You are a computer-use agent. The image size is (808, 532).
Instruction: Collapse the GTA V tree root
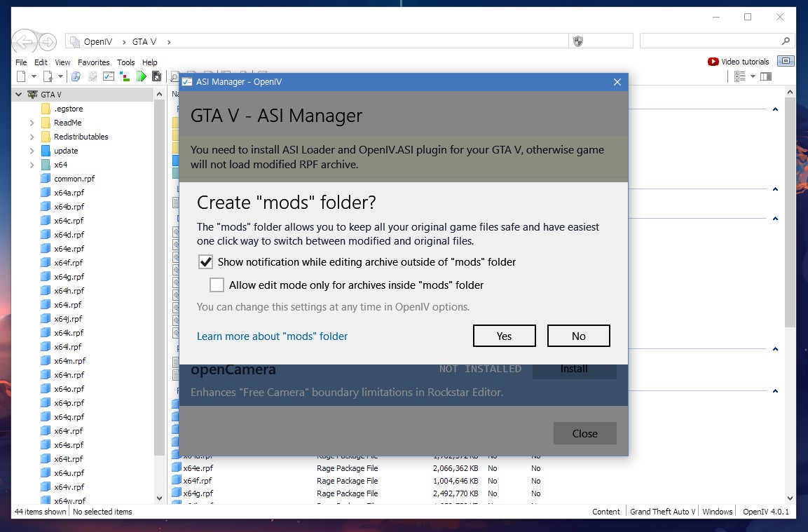[18, 95]
